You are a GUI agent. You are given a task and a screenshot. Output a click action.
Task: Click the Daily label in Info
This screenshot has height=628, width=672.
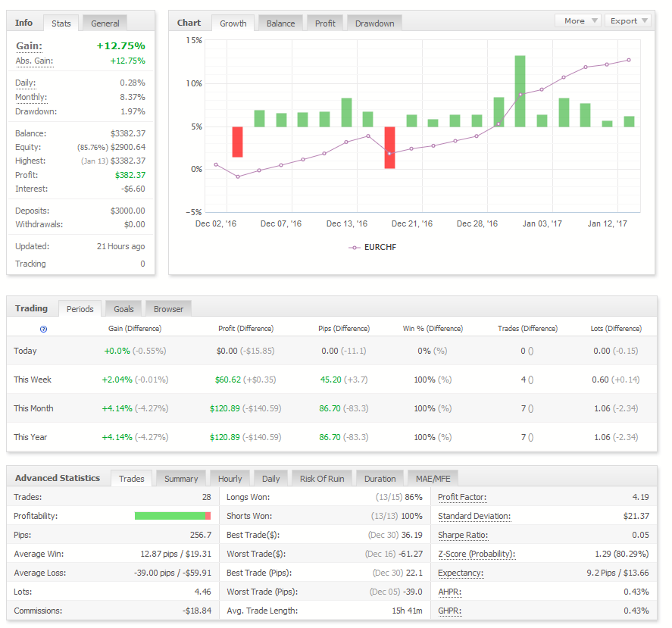(x=25, y=83)
